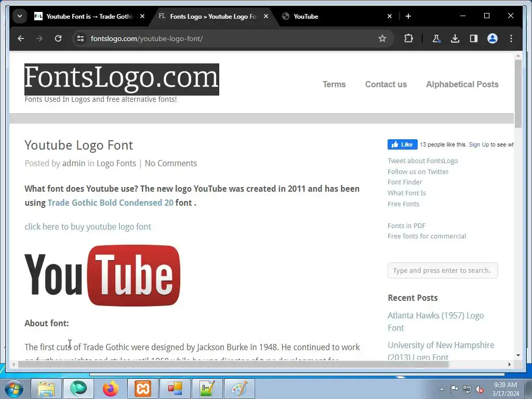Launch Firefox from the taskbar
Screen dimensions: 532x399
click(x=111, y=389)
